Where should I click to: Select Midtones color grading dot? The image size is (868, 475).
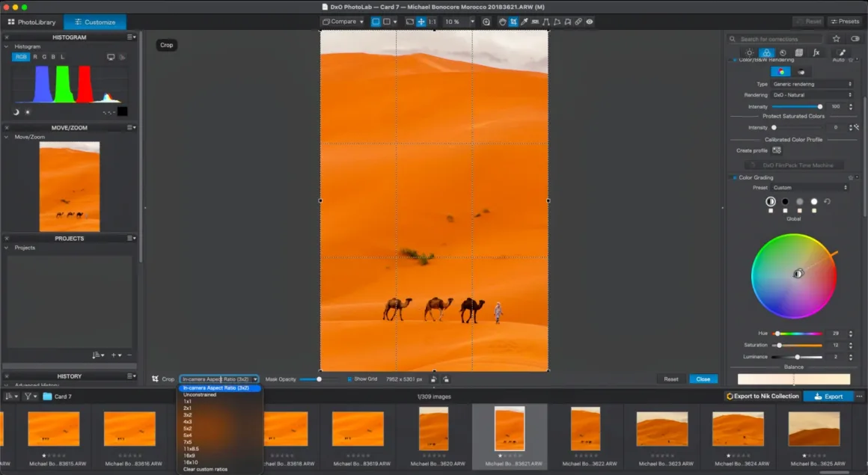pyautogui.click(x=799, y=201)
